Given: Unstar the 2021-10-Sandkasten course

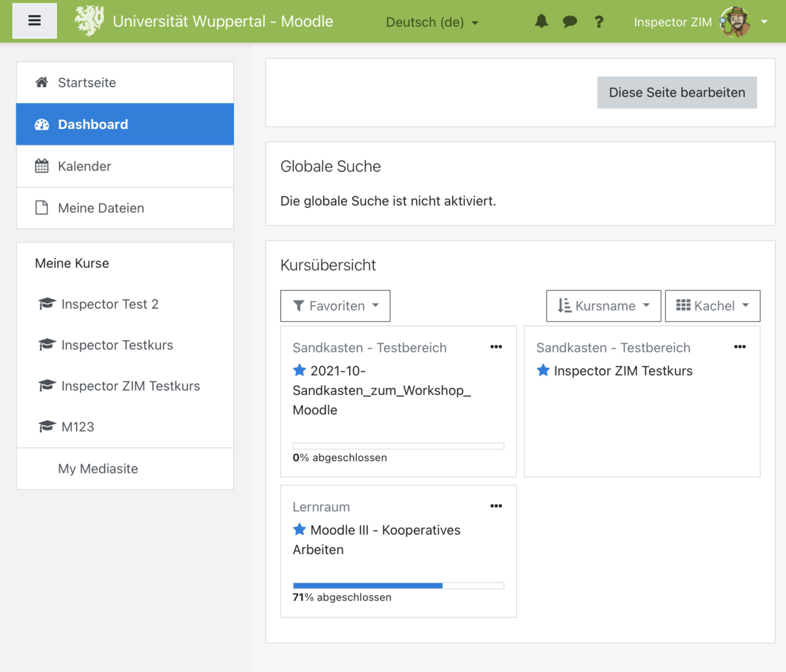Looking at the screenshot, I should point(299,369).
